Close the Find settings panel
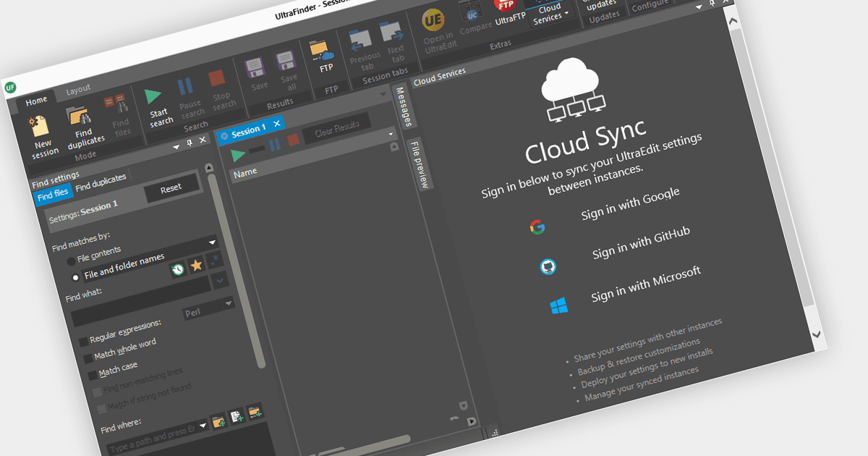The height and width of the screenshot is (456, 868). tap(203, 140)
